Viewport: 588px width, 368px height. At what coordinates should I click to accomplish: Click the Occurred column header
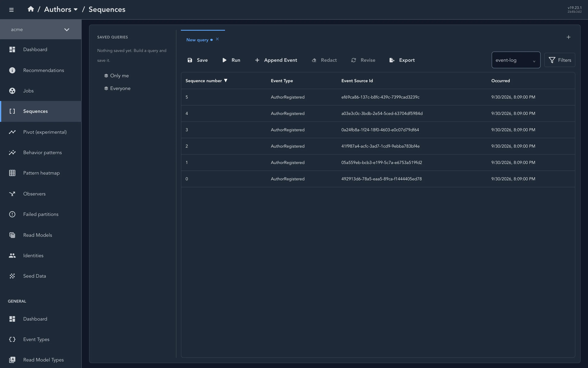coord(501,81)
